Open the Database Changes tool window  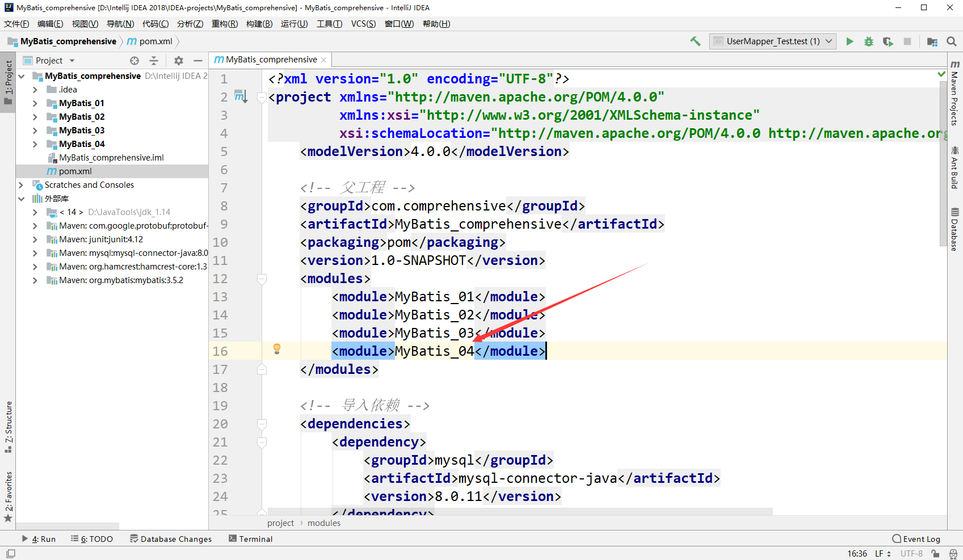(x=171, y=539)
